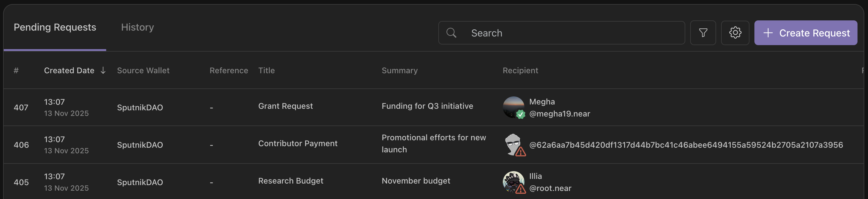Open the Research Budget request title
Viewport: 868px width, 199px height.
coord(290,181)
